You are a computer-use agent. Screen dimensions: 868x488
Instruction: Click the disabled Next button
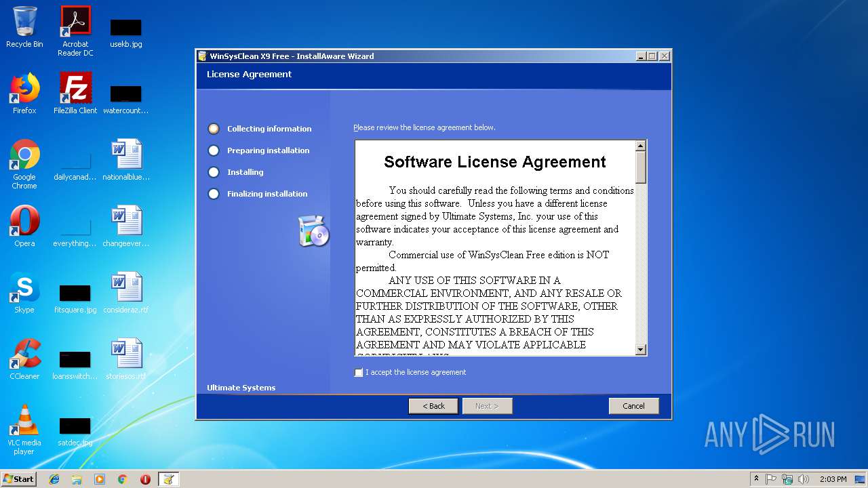point(487,406)
